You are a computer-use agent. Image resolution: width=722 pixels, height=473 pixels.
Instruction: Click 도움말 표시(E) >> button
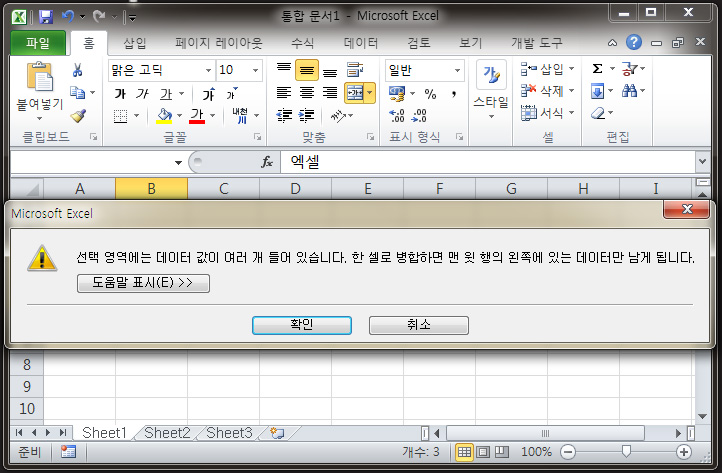click(x=143, y=283)
